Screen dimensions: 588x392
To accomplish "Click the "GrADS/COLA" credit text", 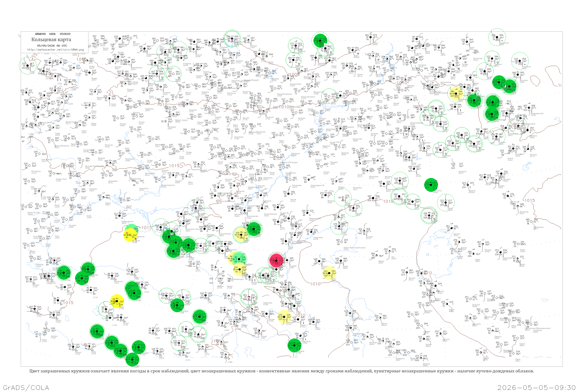I will pos(26,388).
